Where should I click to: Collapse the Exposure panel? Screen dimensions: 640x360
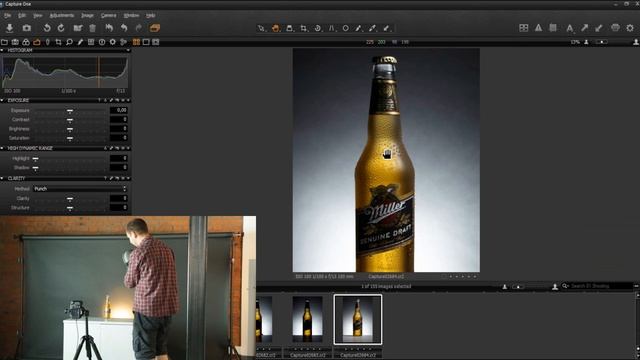[2, 100]
